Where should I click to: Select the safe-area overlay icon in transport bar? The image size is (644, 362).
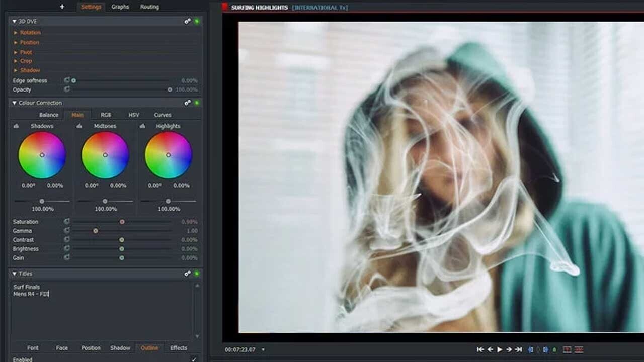[x=568, y=349]
